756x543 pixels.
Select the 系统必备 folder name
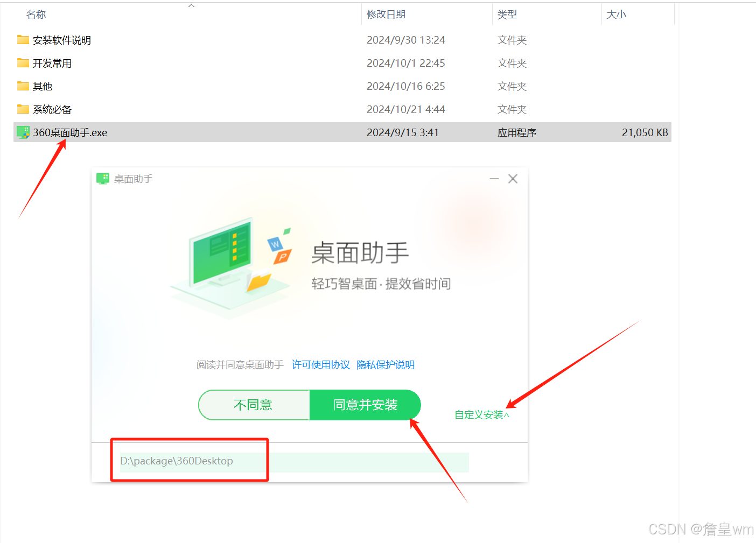[52, 110]
